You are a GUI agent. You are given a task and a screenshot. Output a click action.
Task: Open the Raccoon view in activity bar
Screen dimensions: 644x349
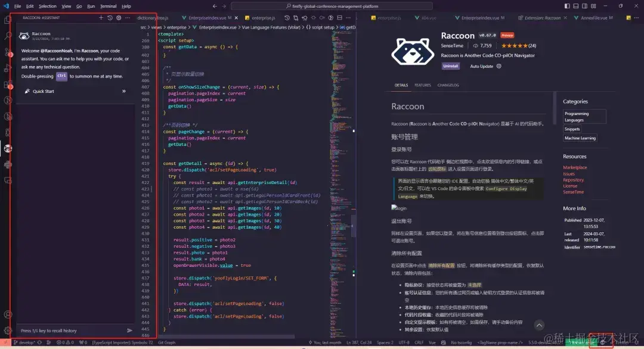[x=7, y=148]
